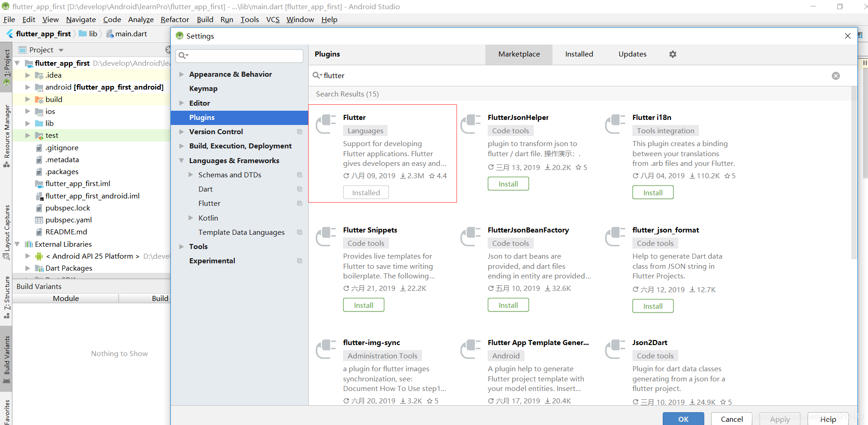This screenshot has width=868, height=425.
Task: Click the FlutterJsonHelper plugin icon
Action: (x=471, y=124)
